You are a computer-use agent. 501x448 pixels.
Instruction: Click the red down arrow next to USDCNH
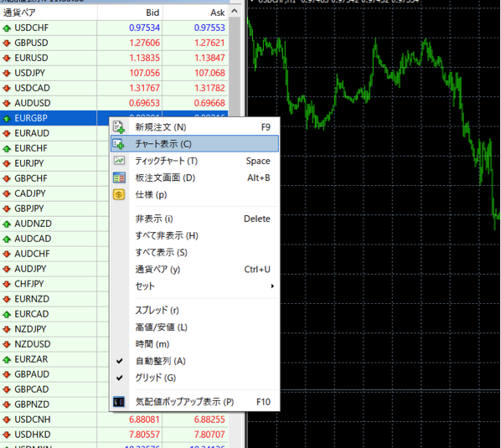click(7, 420)
